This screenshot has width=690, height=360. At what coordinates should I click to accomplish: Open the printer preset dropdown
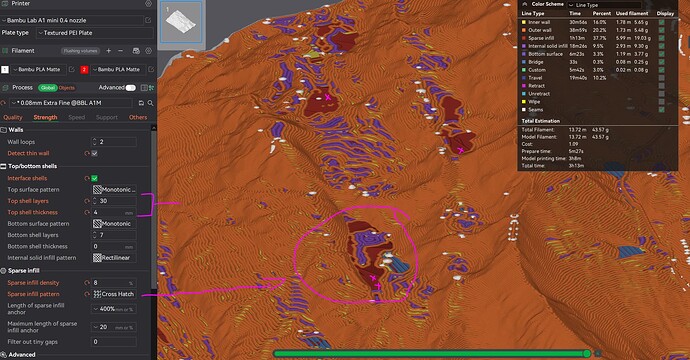pyautogui.click(x=72, y=20)
